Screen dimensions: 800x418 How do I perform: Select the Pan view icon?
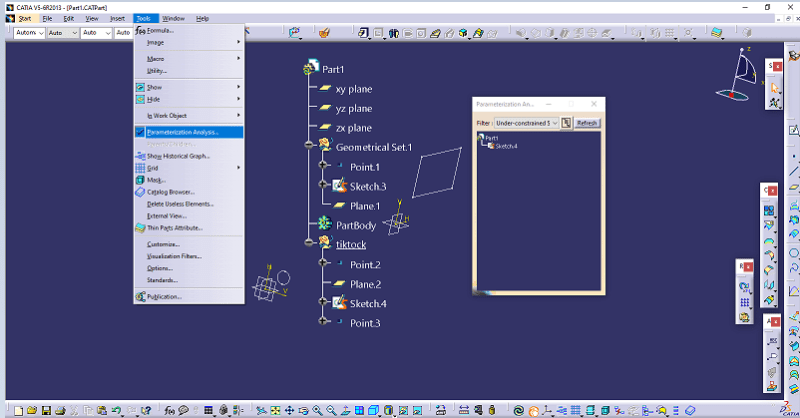pyautogui.click(x=289, y=410)
